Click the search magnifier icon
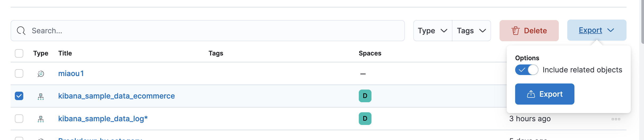This screenshot has height=140, width=644. [x=21, y=31]
